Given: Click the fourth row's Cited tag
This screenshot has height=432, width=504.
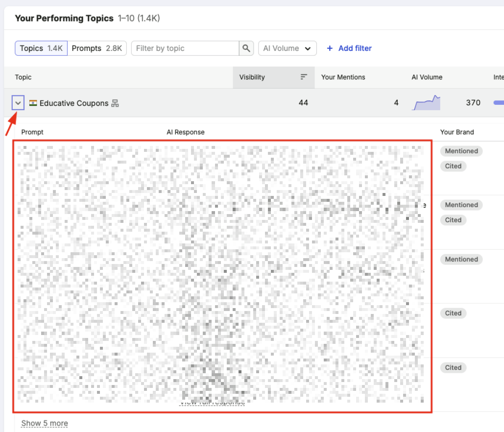Looking at the screenshot, I should (453, 313).
